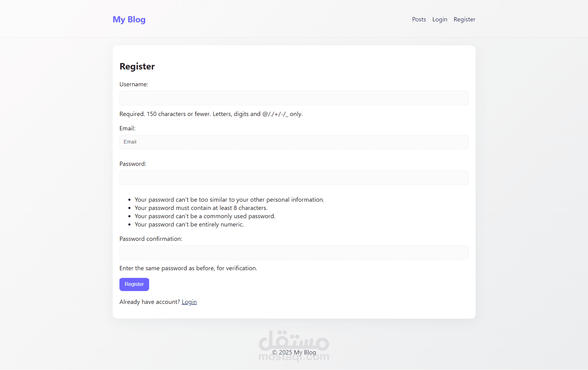
Task: Click the © 2025 My Blog footer text
Action: pyautogui.click(x=294, y=352)
